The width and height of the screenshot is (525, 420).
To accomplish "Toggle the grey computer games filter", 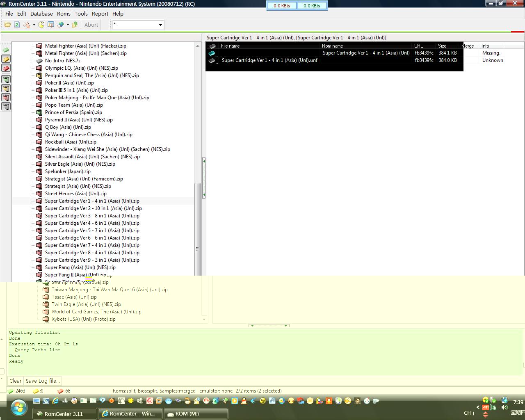I will (x=6, y=106).
